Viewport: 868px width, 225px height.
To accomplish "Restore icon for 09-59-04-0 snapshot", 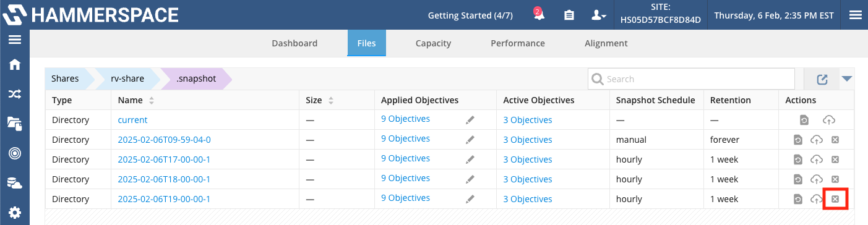I will click(x=798, y=140).
